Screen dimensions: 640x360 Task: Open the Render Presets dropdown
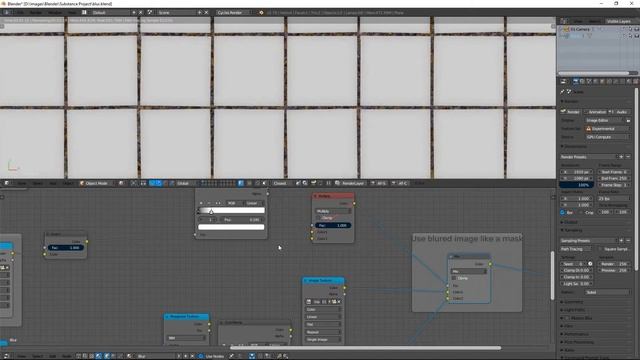588,157
